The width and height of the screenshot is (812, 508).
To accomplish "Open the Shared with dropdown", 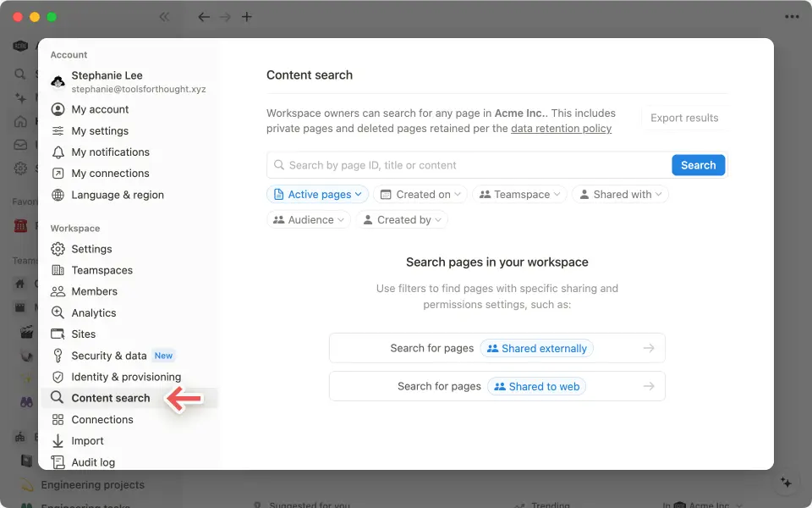I will click(620, 194).
